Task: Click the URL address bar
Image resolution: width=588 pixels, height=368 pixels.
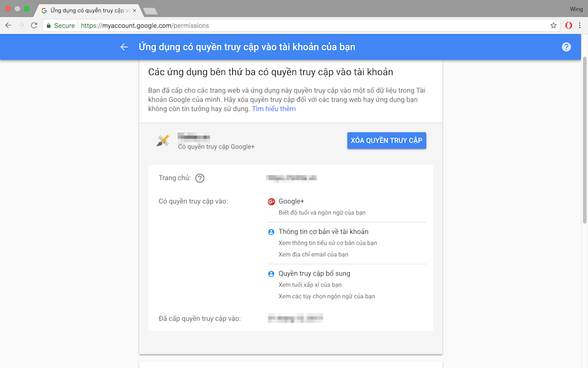Action: coord(300,26)
